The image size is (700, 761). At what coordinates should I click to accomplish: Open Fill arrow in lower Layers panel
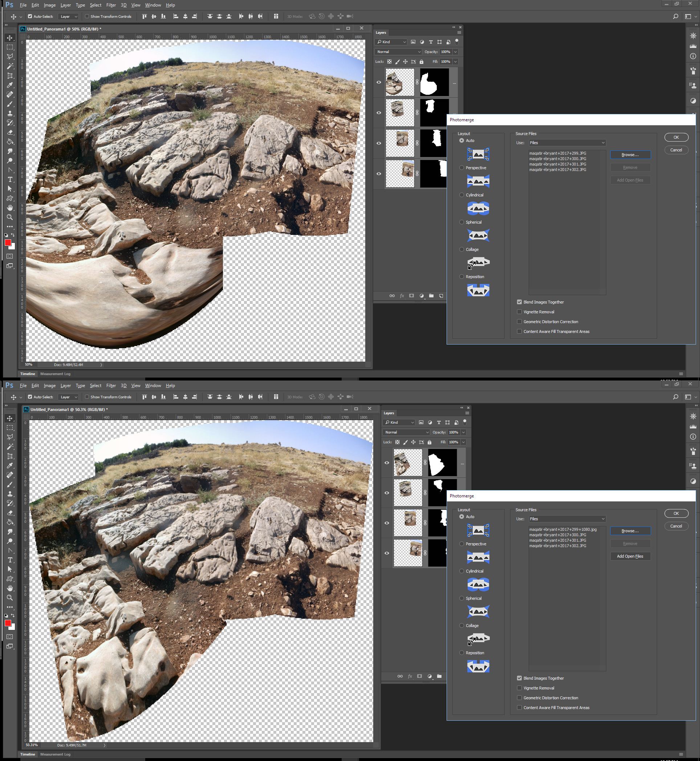coord(463,442)
